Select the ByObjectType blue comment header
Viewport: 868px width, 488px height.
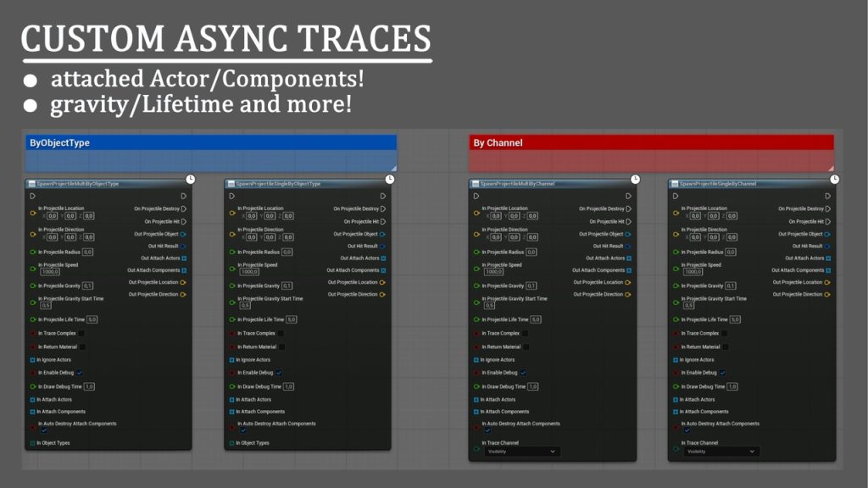point(210,143)
